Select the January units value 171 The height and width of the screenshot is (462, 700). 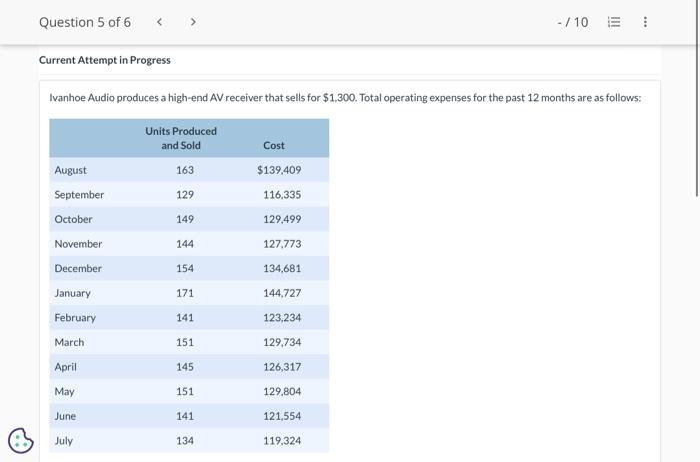(185, 293)
